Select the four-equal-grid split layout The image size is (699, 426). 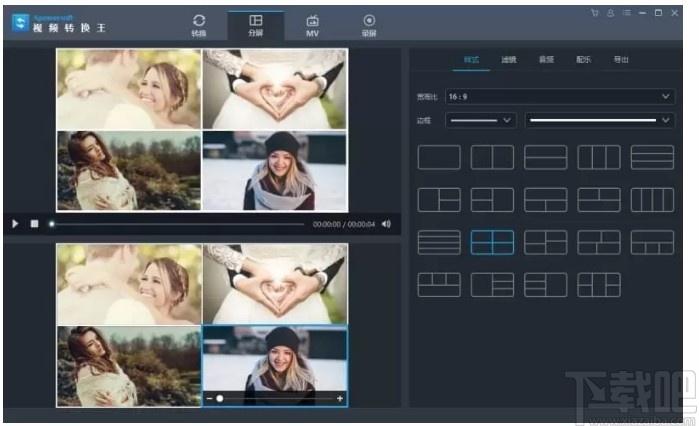coord(492,242)
